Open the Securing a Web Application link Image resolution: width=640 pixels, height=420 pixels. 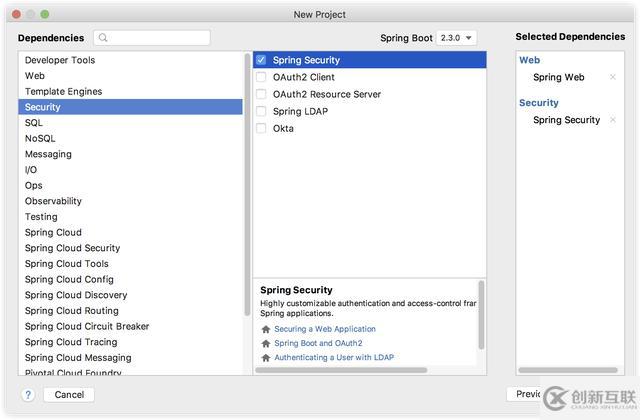(325, 329)
